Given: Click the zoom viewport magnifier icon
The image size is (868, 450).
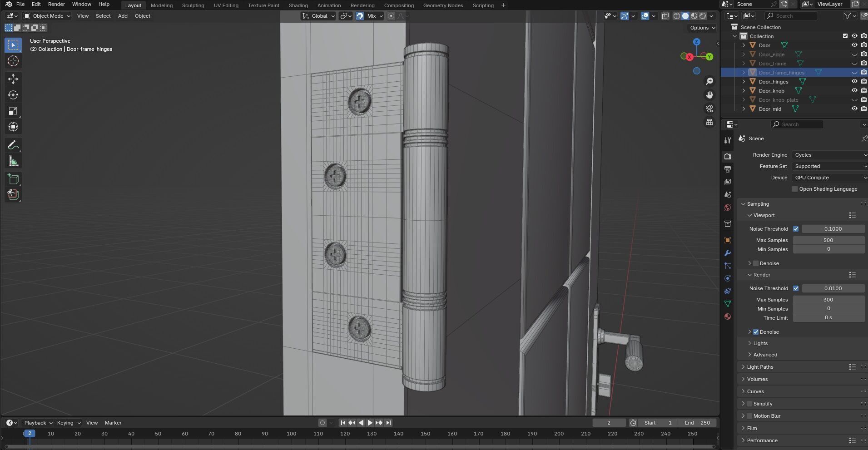Looking at the screenshot, I should coord(709,81).
